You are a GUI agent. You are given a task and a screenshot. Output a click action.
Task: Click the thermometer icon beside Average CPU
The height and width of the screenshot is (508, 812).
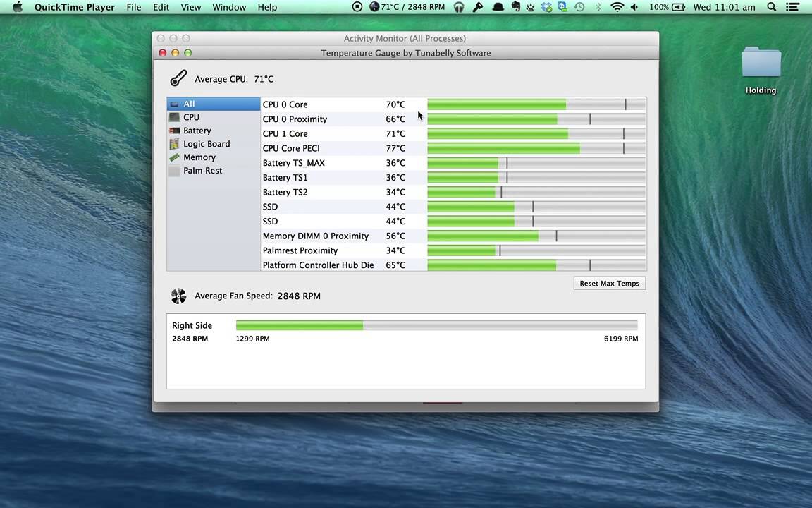[x=178, y=78]
